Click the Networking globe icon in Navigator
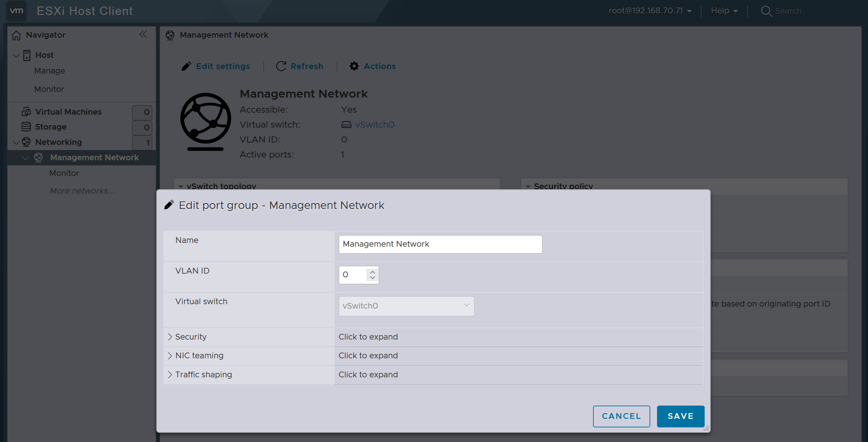Screen dimensions: 868x442 [x=26, y=142]
